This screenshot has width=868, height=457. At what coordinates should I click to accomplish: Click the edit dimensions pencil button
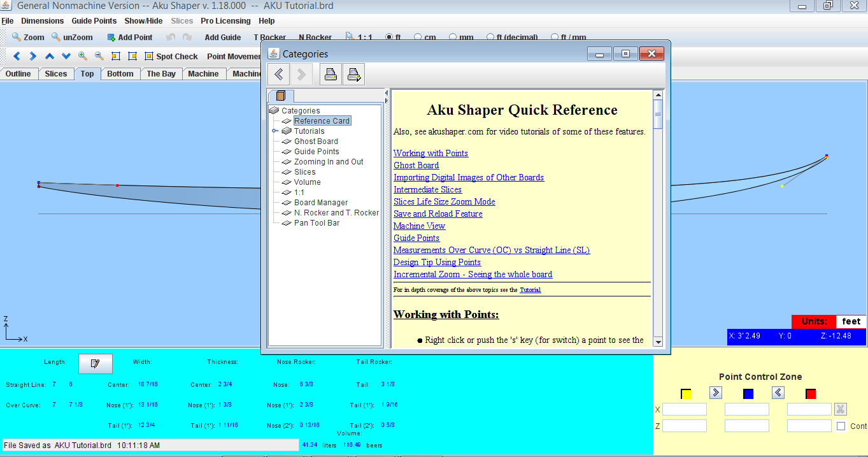[96, 363]
